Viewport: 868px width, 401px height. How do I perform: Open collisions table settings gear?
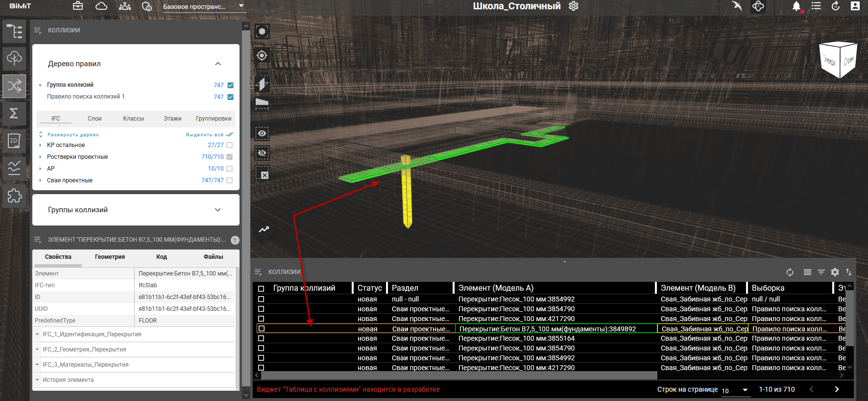coord(835,272)
